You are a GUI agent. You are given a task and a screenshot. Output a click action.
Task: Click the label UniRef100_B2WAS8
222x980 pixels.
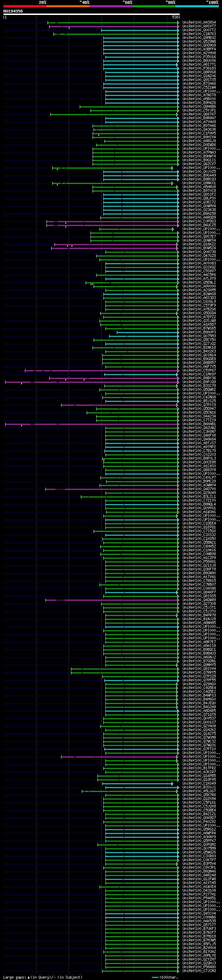(x=199, y=294)
